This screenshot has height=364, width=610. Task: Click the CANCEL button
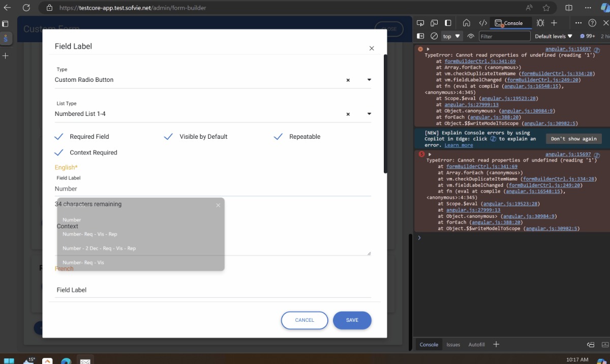304,320
